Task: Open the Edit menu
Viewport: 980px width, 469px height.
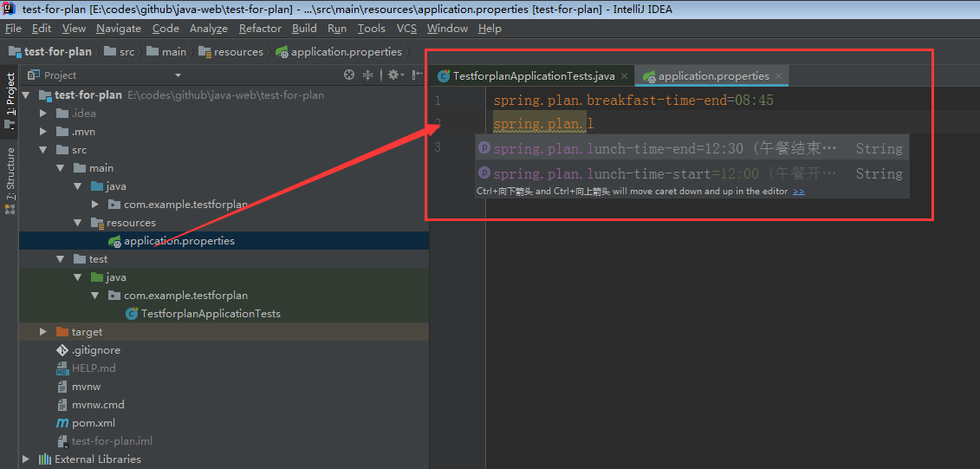Action: tap(42, 28)
